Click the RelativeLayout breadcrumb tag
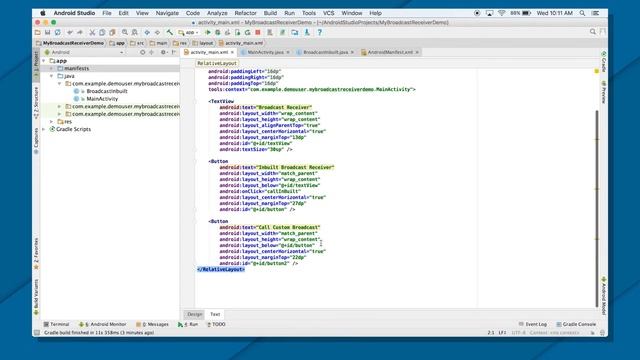The height and width of the screenshot is (360, 640). (217, 63)
